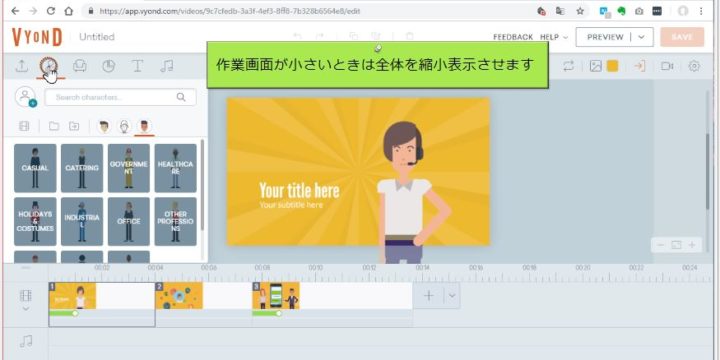720x360 pixels.
Task: Zoom in canvas with plus button
Action: pyautogui.click(x=692, y=245)
